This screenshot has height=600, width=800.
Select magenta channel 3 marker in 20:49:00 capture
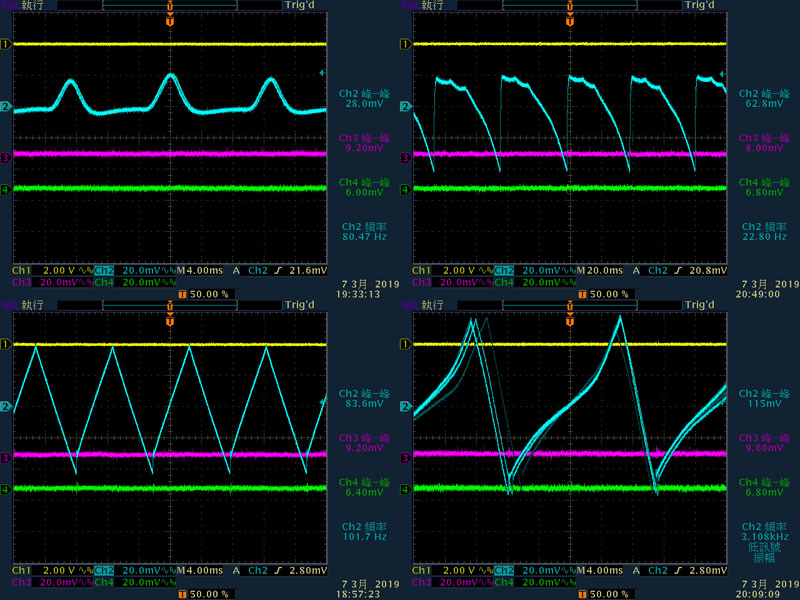[x=406, y=158]
